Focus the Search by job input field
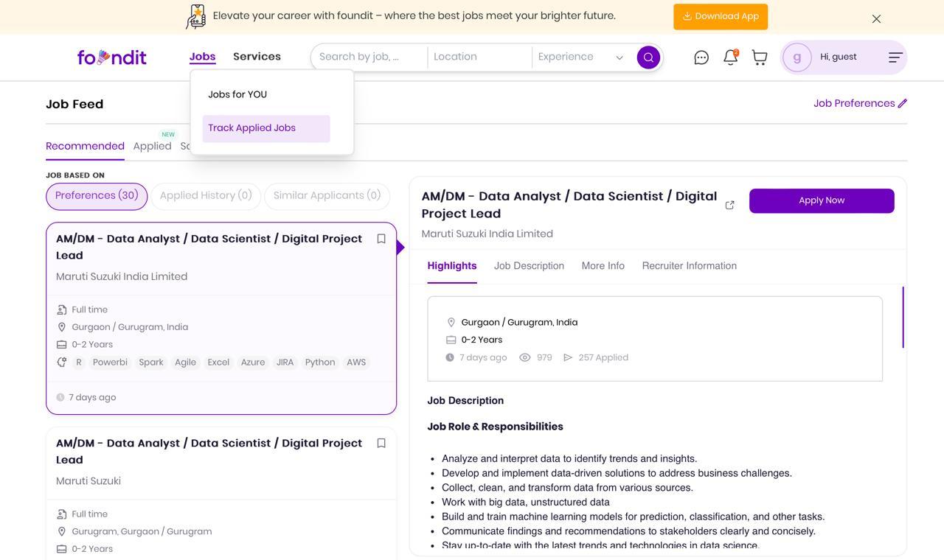The width and height of the screenshot is (944, 560). coord(369,57)
